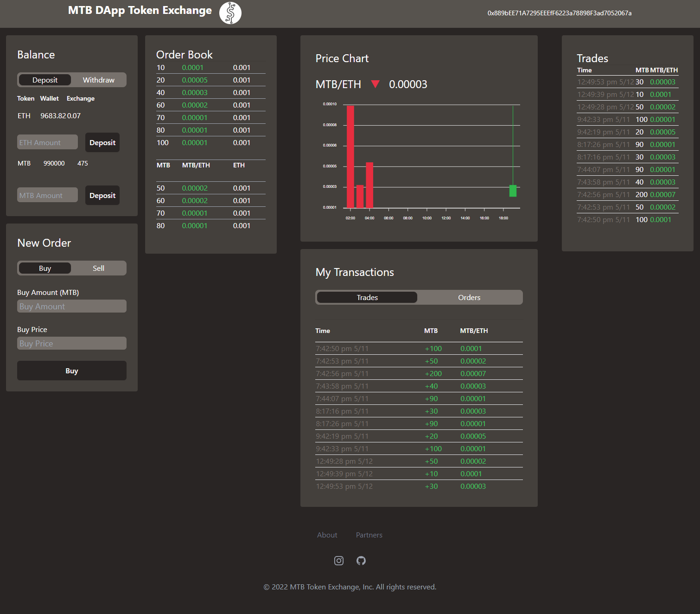
Task: Open the About link in footer
Action: [327, 535]
